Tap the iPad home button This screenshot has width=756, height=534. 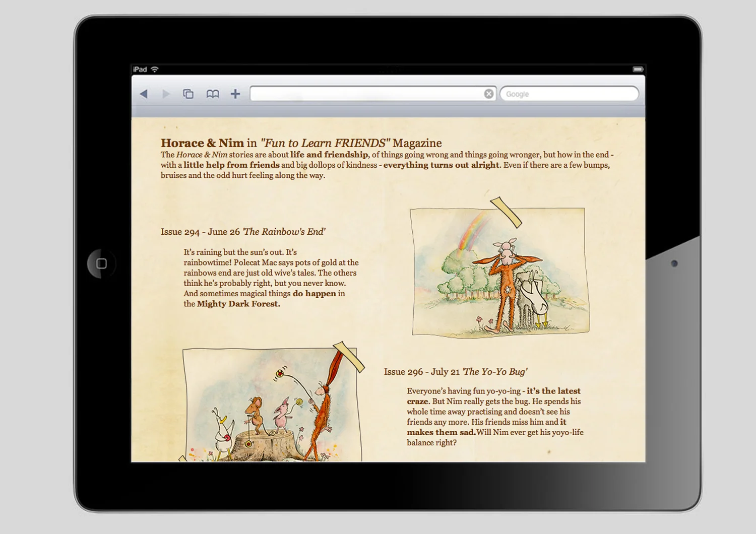(101, 263)
